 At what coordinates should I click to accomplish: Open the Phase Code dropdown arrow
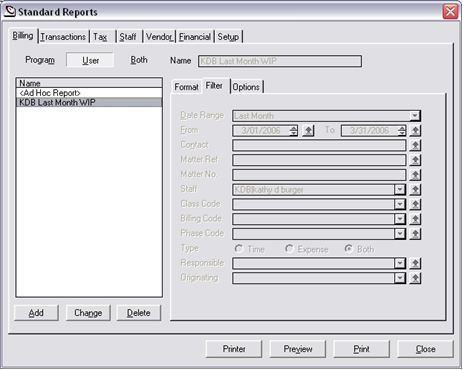pyautogui.click(x=400, y=234)
